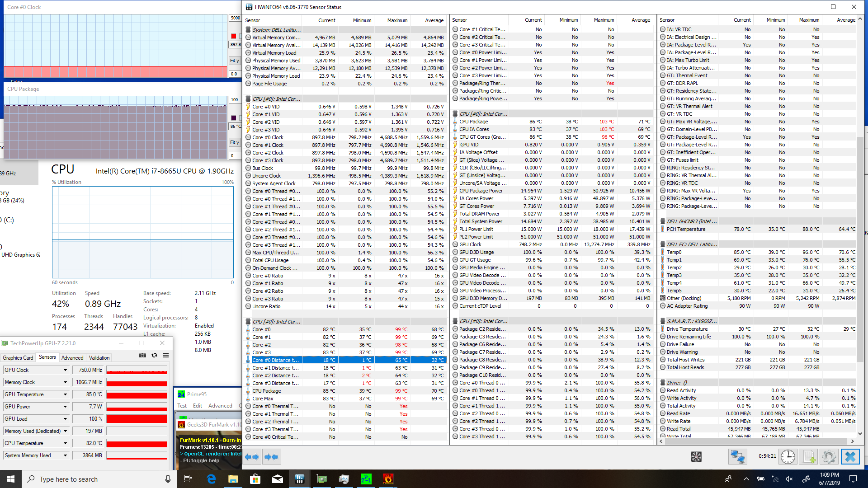868x488 pixels.
Task: Click Fit y button on Core #0 Clock graph
Action: click(x=235, y=61)
